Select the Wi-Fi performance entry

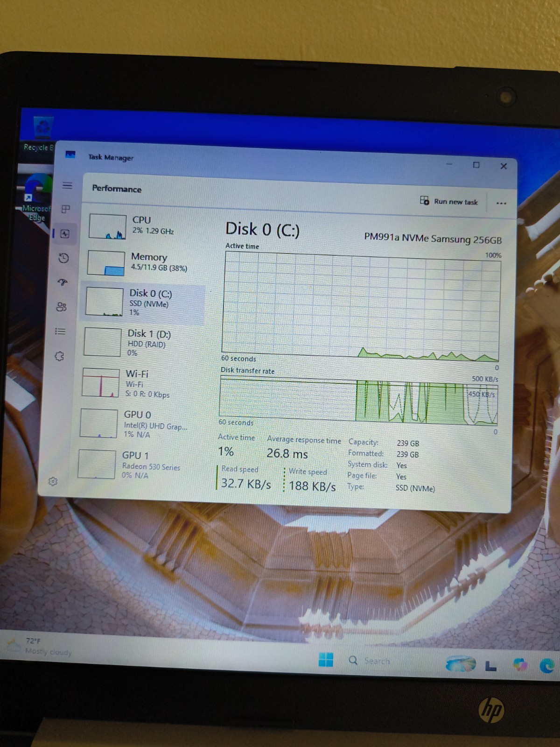tap(140, 383)
